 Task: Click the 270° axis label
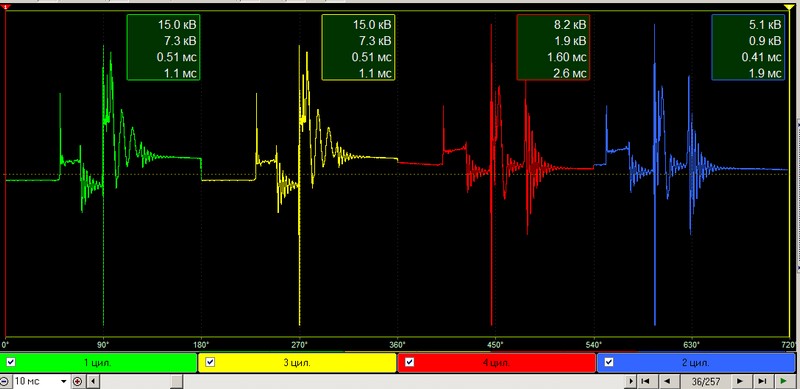(x=299, y=344)
